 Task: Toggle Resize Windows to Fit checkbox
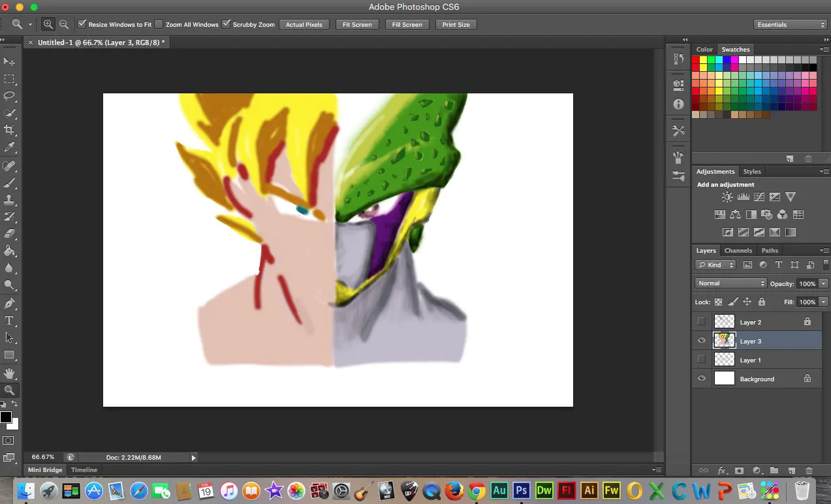click(82, 24)
